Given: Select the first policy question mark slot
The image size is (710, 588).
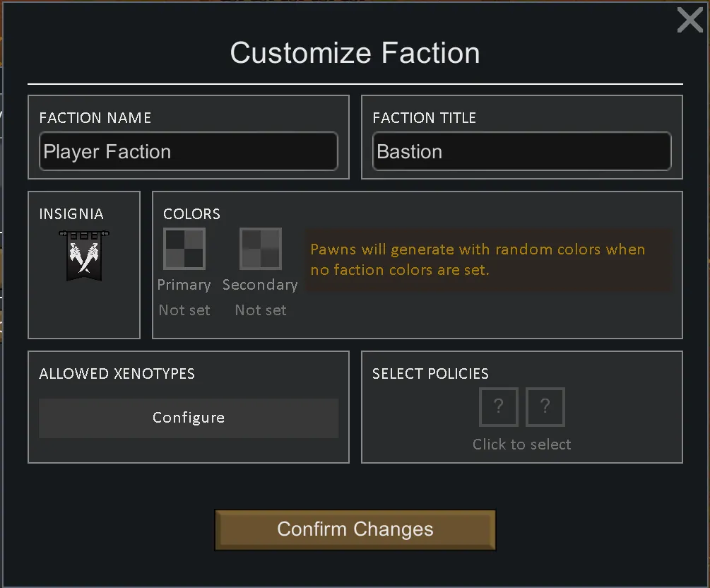Looking at the screenshot, I should pos(499,406).
